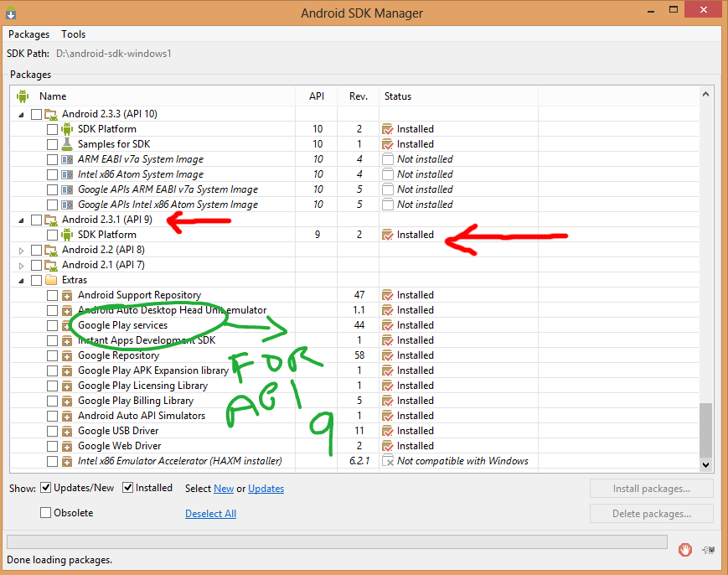Click package icon beside Google Web Driver
This screenshot has width=728, height=575.
(x=67, y=447)
